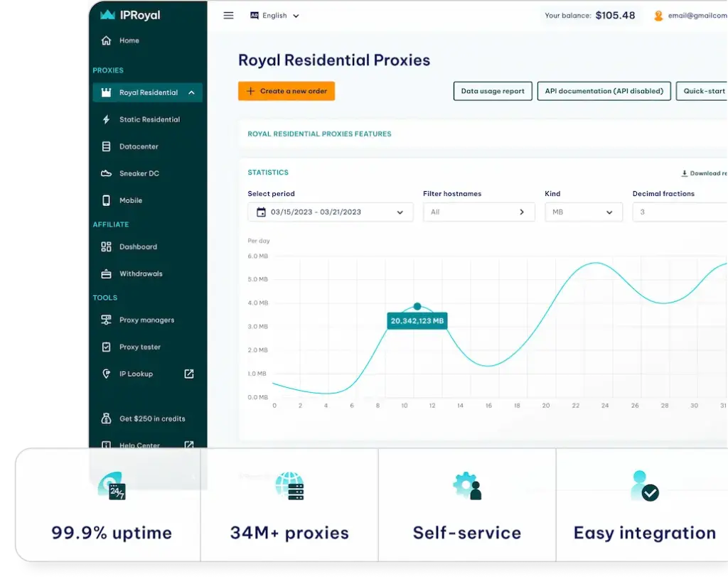Screen dimensions: 728x579
Task: Open the English language dropdown
Action: point(274,16)
